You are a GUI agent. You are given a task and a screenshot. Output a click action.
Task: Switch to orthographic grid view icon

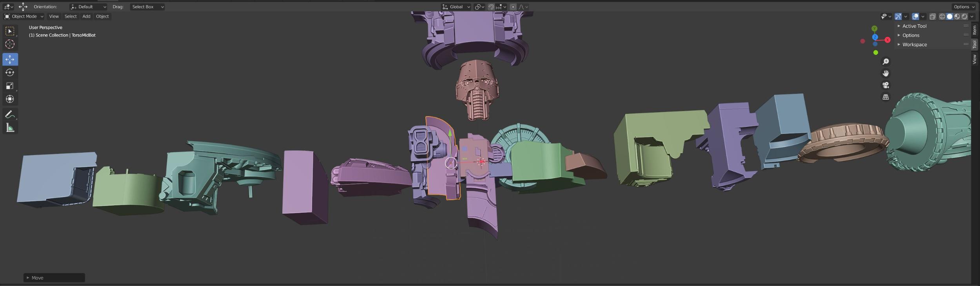point(886,97)
